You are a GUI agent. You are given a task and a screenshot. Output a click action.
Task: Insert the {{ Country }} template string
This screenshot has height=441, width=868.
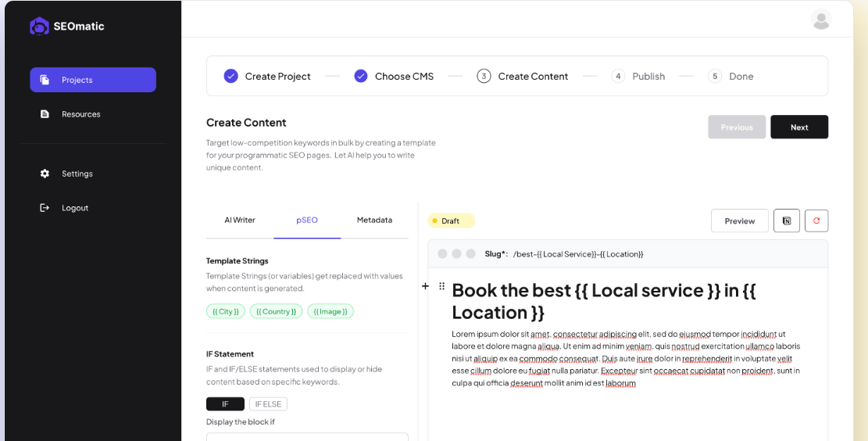[276, 311]
